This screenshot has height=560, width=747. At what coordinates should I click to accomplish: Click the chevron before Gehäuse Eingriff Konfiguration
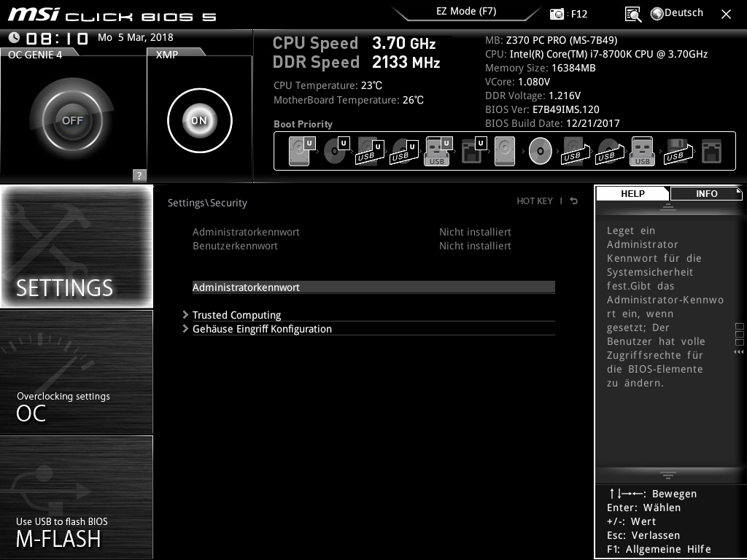(185, 329)
